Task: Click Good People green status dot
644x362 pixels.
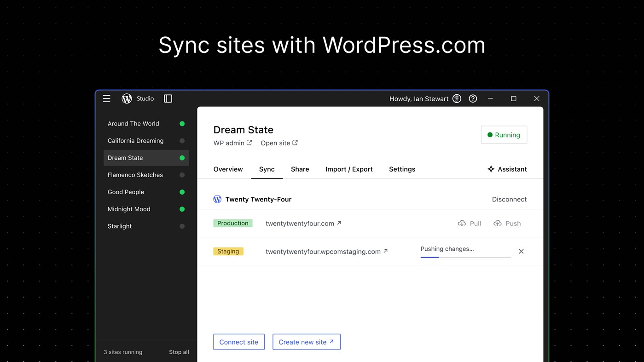Action: 182,192
